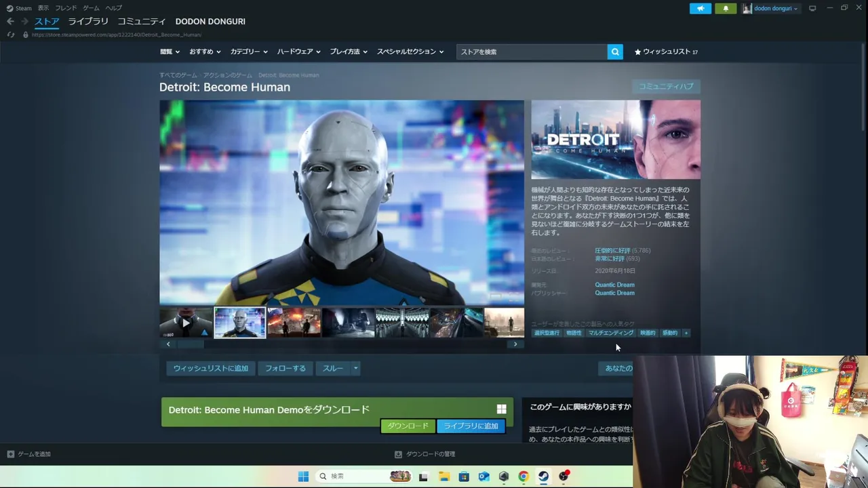868x488 pixels.
Task: Open the ゲーム menu
Action: tap(91, 8)
